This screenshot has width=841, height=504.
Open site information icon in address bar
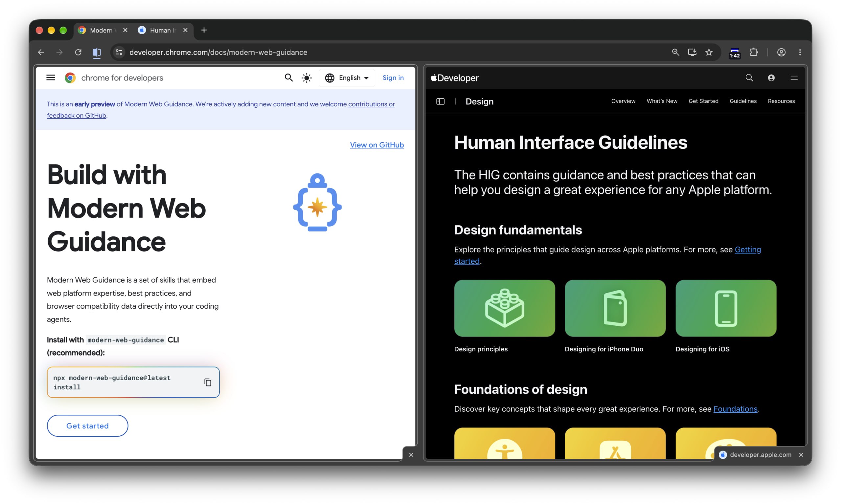point(119,52)
